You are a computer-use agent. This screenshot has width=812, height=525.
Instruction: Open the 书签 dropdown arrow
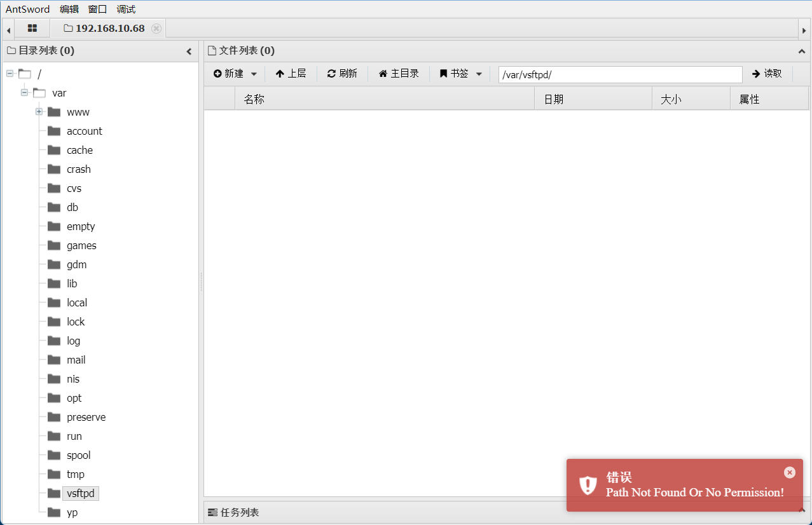tap(479, 74)
